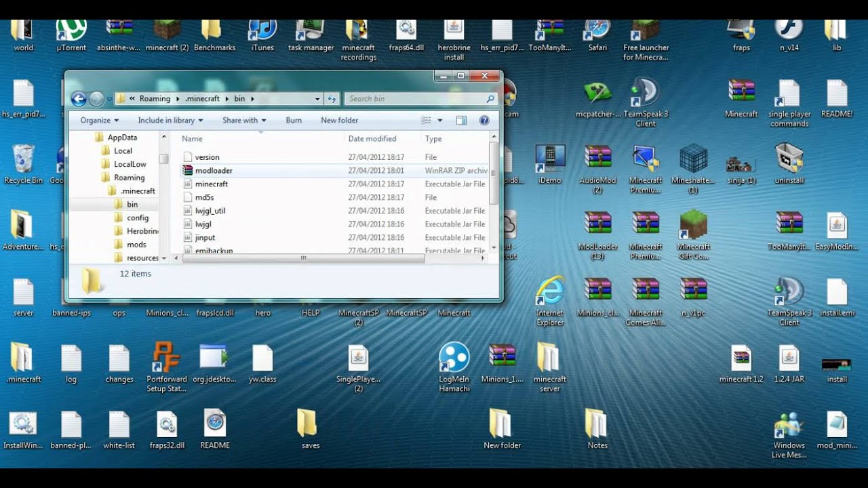The image size is (868, 488).
Task: Expand the arrow after Roaming in address bar
Action: click(177, 99)
